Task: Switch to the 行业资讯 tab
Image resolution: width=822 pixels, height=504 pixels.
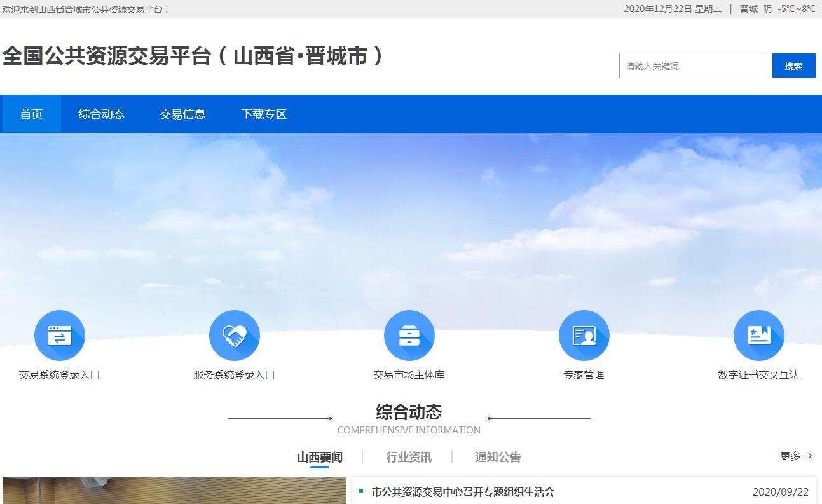Action: (x=409, y=457)
